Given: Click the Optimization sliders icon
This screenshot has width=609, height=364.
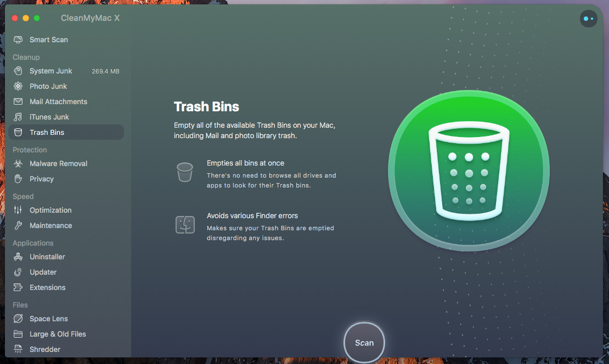Looking at the screenshot, I should point(18,210).
